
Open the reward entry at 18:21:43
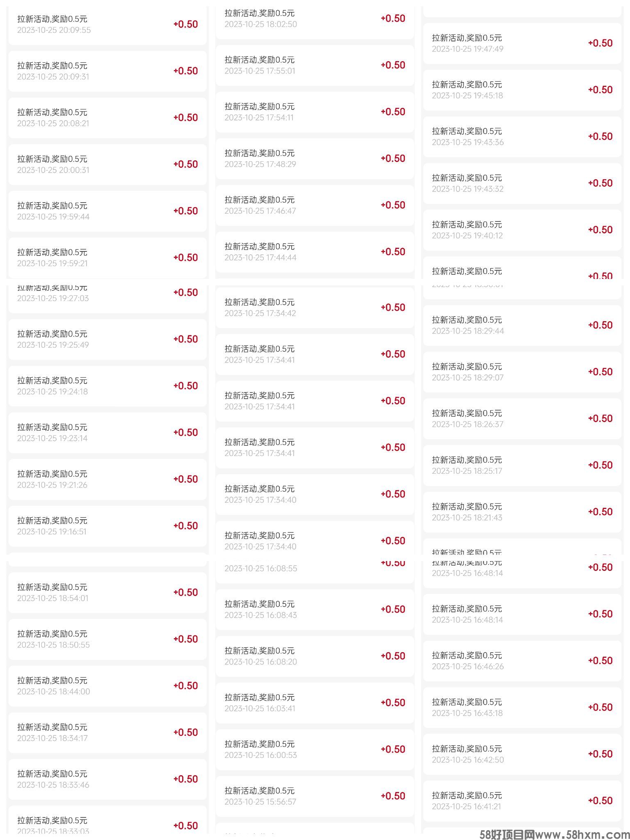(x=522, y=512)
